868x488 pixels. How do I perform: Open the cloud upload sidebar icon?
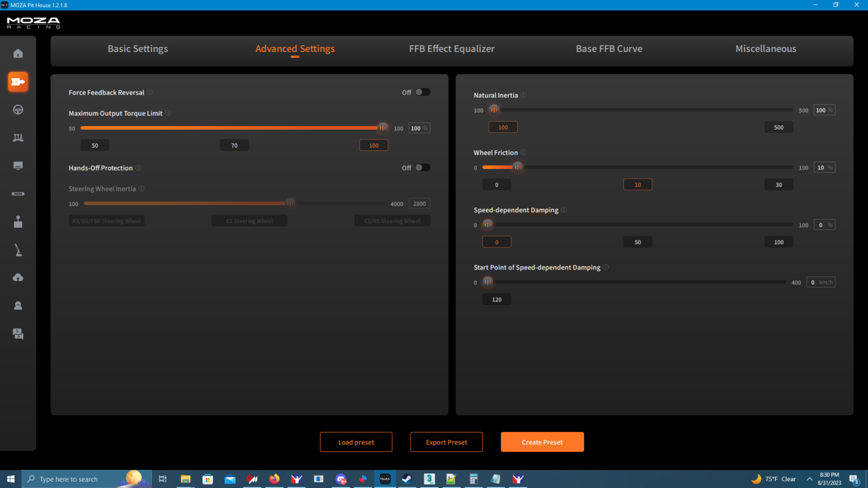tap(18, 277)
